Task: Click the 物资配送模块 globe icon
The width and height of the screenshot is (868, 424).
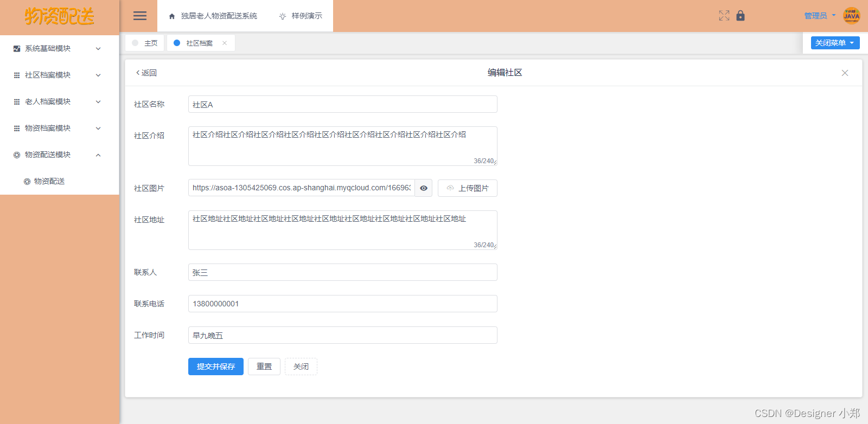Action: [17, 155]
